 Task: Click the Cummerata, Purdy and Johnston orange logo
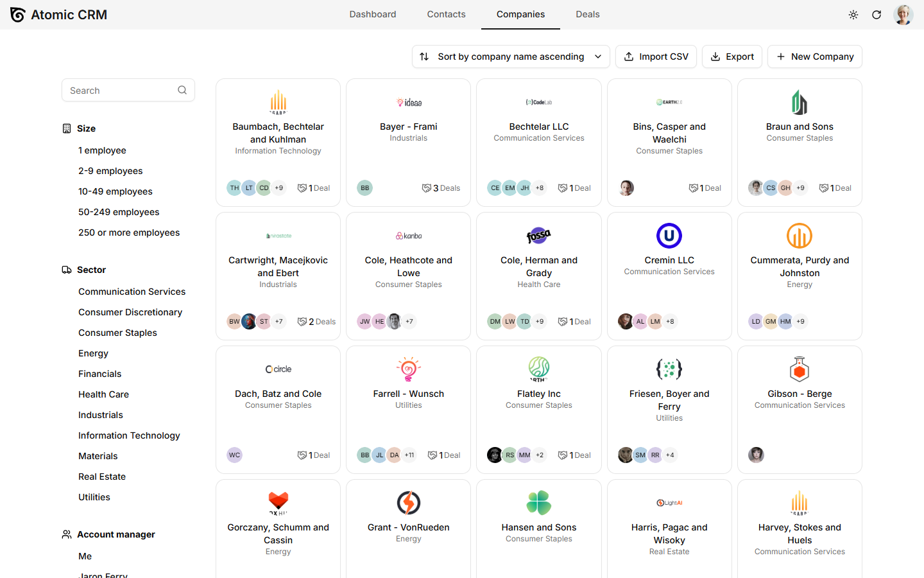point(800,236)
